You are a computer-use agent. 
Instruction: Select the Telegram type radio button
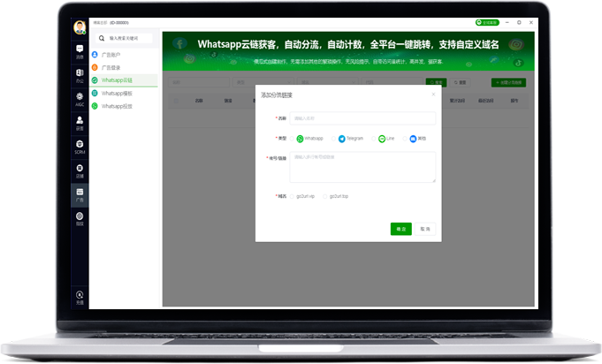(334, 139)
